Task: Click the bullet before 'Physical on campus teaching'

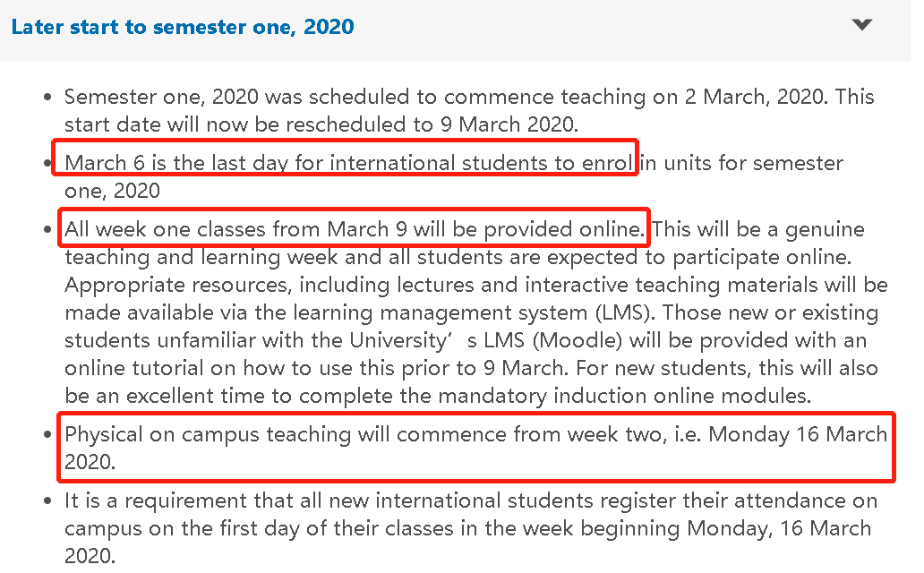Action: click(48, 435)
